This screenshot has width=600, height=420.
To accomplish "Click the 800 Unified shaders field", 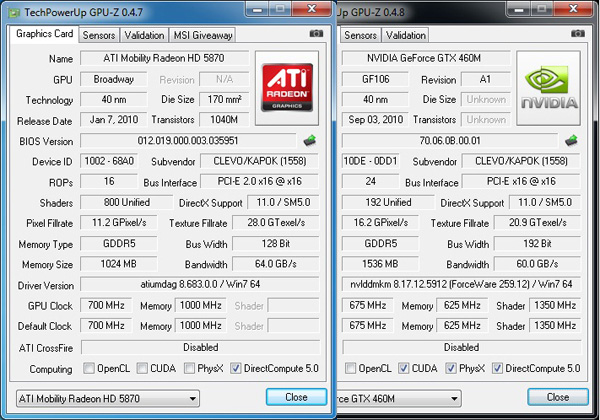I will coord(127,202).
